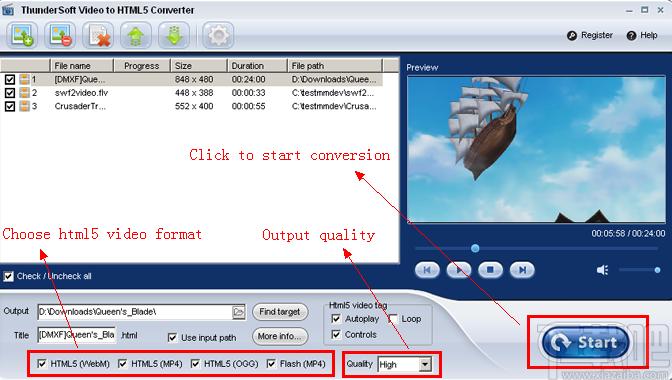Skip to the next video in the preview

pyautogui.click(x=522, y=270)
